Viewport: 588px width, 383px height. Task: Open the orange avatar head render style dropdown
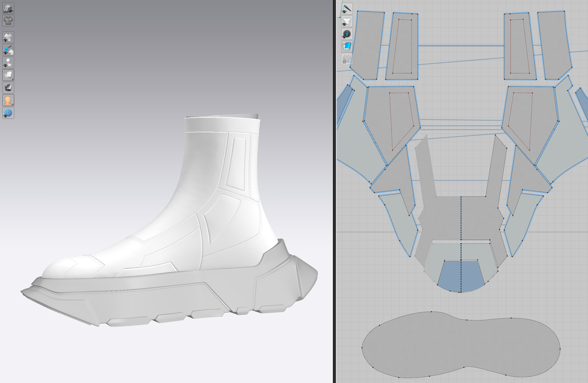tap(8, 100)
